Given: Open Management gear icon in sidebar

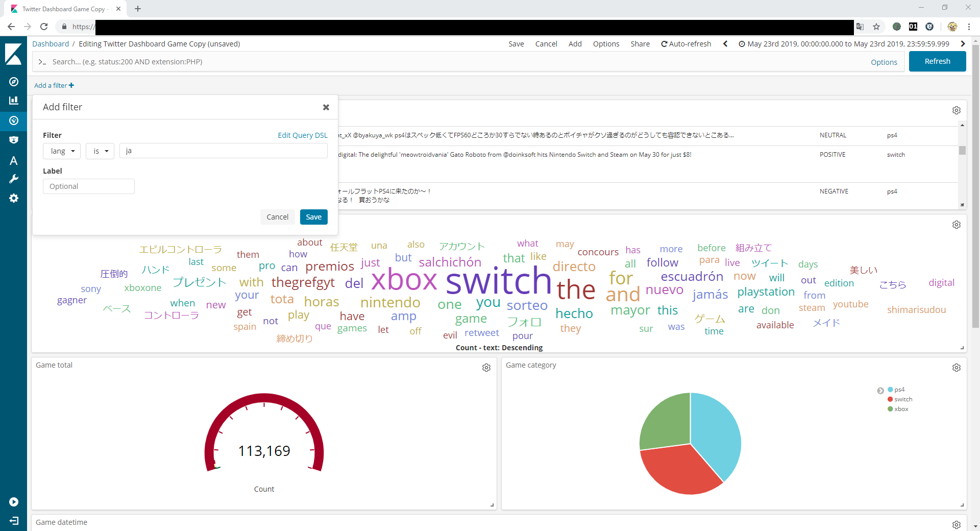Looking at the screenshot, I should pyautogui.click(x=14, y=198).
